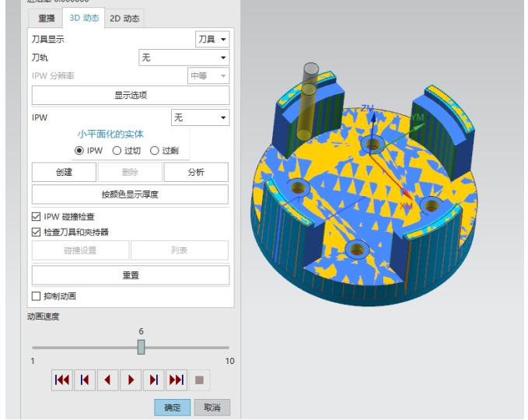Click the XM axis label in viewport

(406, 206)
